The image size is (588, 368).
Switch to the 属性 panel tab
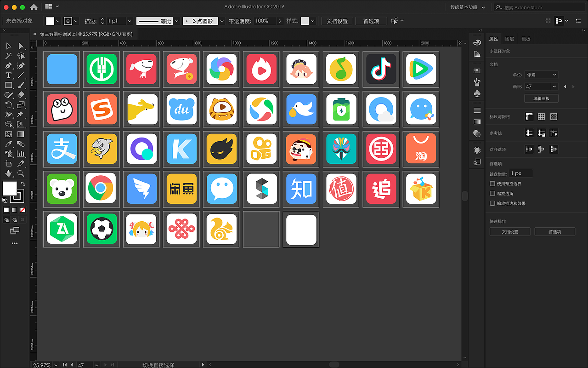point(493,39)
